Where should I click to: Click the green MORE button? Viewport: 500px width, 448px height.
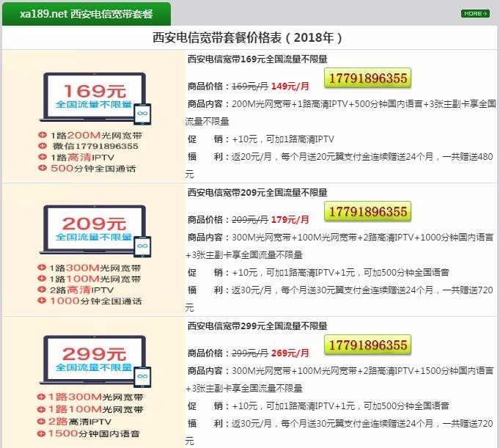point(475,13)
